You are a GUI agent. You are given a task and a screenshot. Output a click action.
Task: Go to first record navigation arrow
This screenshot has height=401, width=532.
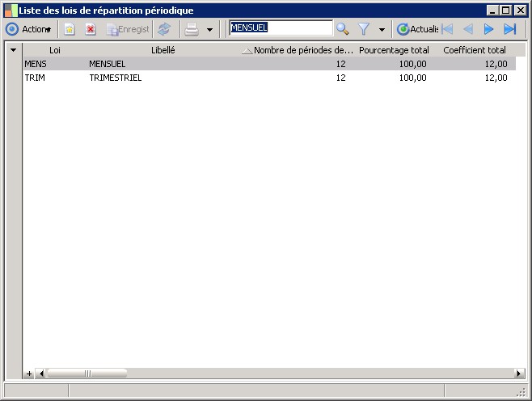click(x=447, y=29)
